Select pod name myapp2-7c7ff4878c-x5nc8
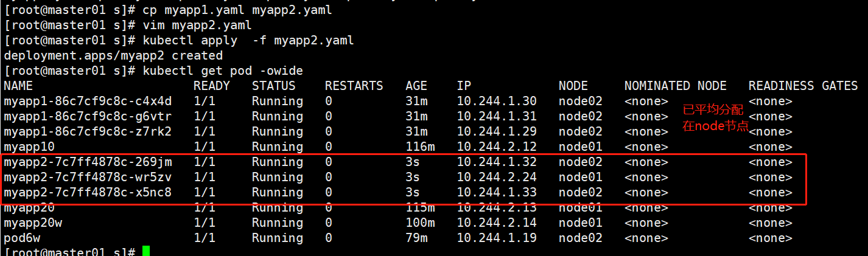Viewport: 868px width, 256px height. (88, 193)
